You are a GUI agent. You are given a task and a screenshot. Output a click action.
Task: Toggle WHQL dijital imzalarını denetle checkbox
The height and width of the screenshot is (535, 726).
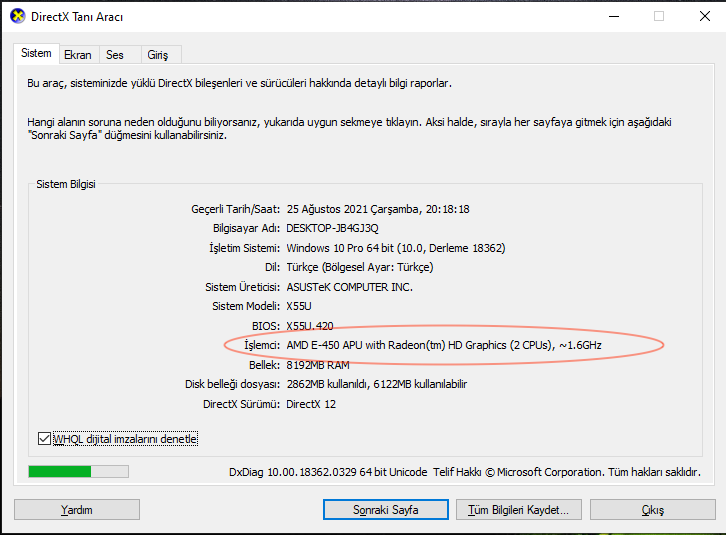click(x=44, y=438)
